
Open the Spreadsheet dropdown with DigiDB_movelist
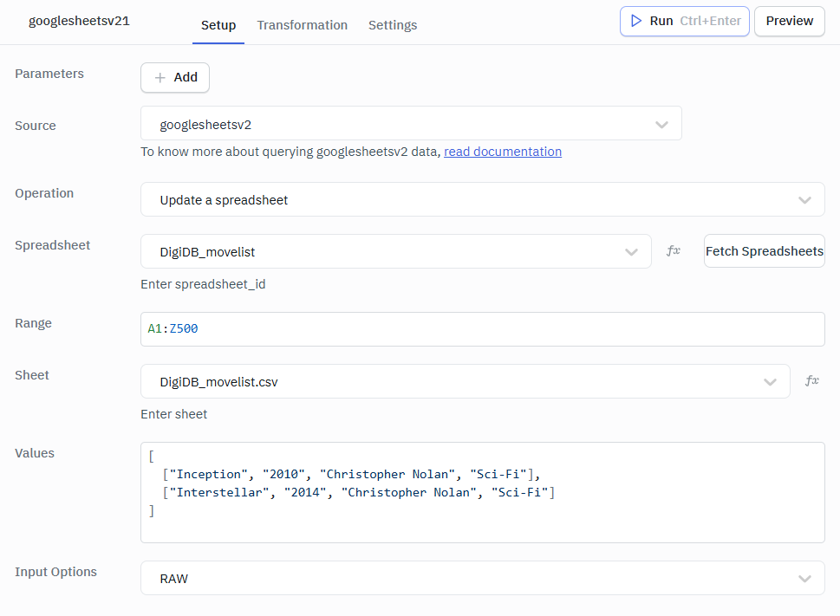395,252
